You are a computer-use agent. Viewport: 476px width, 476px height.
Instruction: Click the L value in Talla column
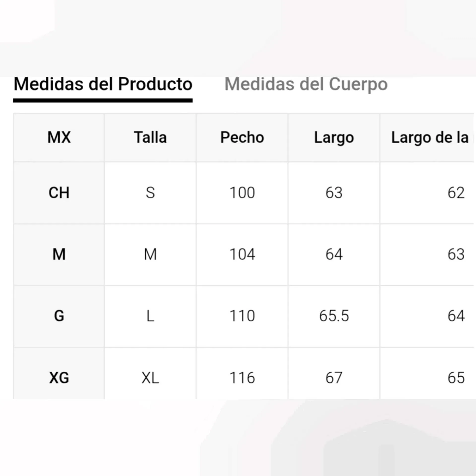[x=150, y=316]
